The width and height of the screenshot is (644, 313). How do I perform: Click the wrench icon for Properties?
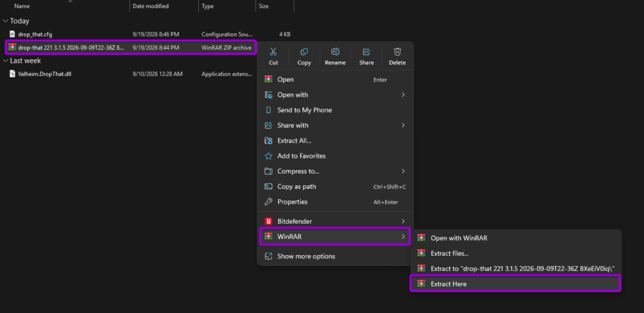click(x=269, y=202)
